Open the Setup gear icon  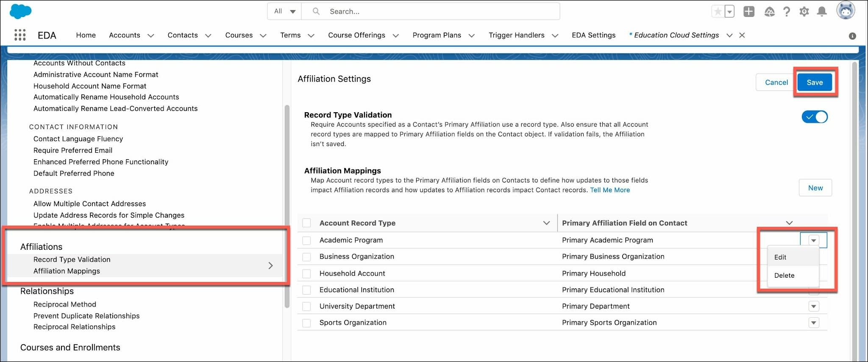point(804,11)
